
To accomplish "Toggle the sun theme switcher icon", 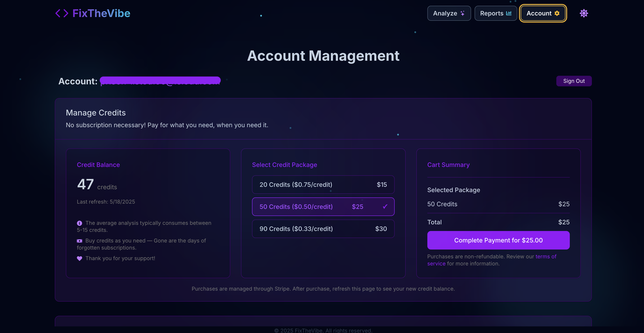I will tap(584, 13).
